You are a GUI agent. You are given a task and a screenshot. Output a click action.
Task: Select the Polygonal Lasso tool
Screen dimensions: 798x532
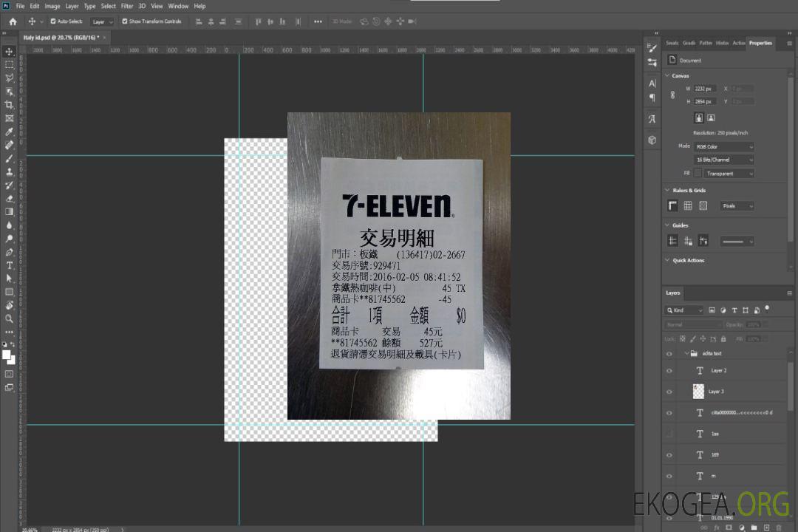tap(9, 78)
